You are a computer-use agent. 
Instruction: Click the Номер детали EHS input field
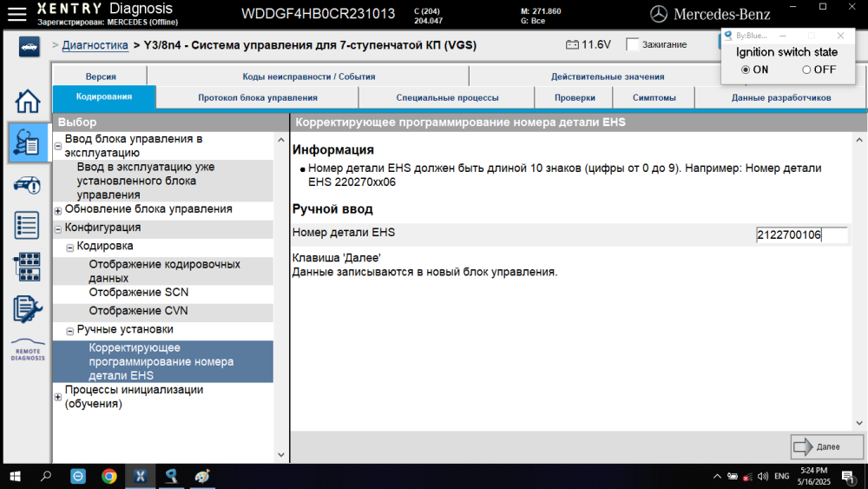801,235
